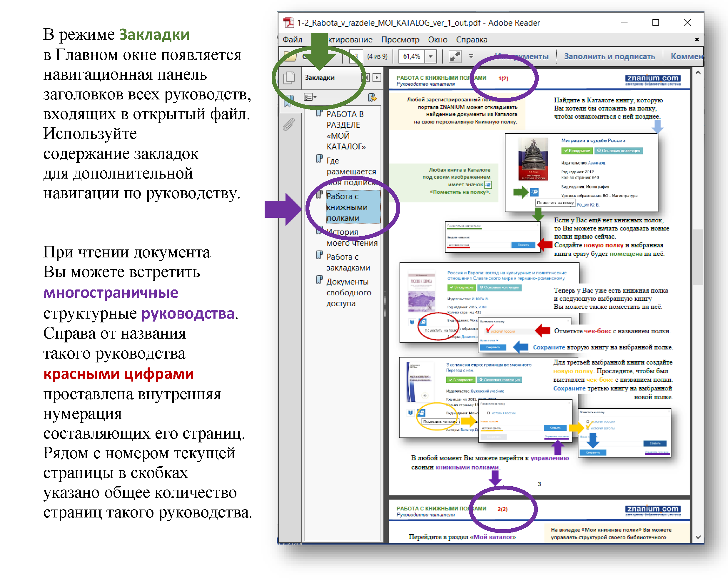Minimize the Adobe Reader window
Image resolution: width=728 pixels, height=586 pixels.
(x=624, y=23)
